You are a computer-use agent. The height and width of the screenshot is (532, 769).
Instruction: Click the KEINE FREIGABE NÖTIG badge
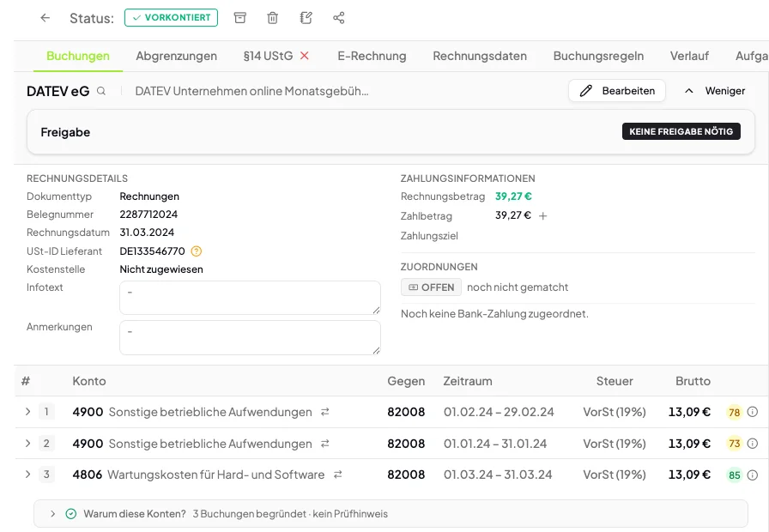click(681, 131)
